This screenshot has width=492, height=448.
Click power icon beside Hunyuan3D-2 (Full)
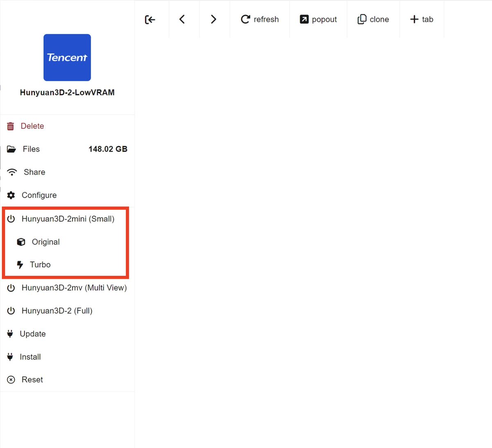tap(11, 311)
